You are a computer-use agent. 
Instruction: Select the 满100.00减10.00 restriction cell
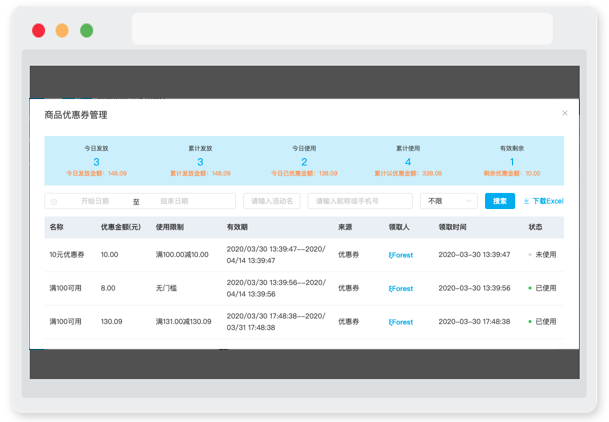[x=182, y=255]
